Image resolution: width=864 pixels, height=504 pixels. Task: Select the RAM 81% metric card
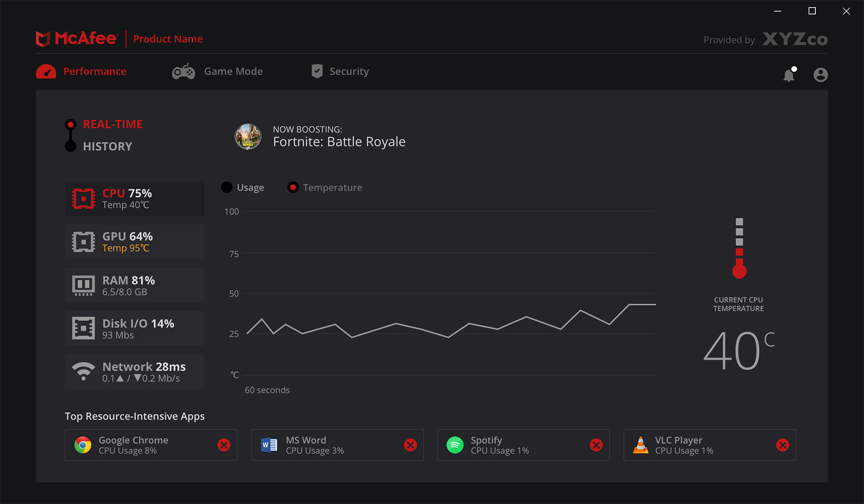[135, 285]
